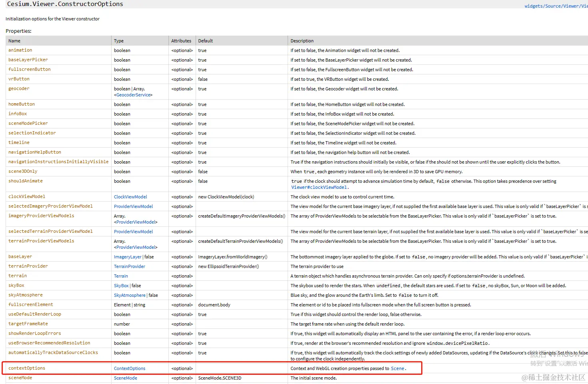The image size is (588, 384).
Task: Select the baseLayerPicker property name
Action: (x=28, y=60)
